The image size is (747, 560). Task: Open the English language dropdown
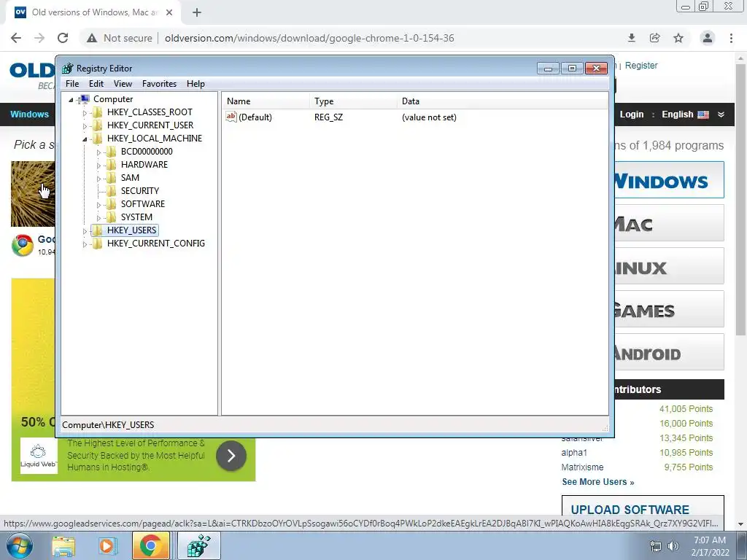click(x=693, y=114)
